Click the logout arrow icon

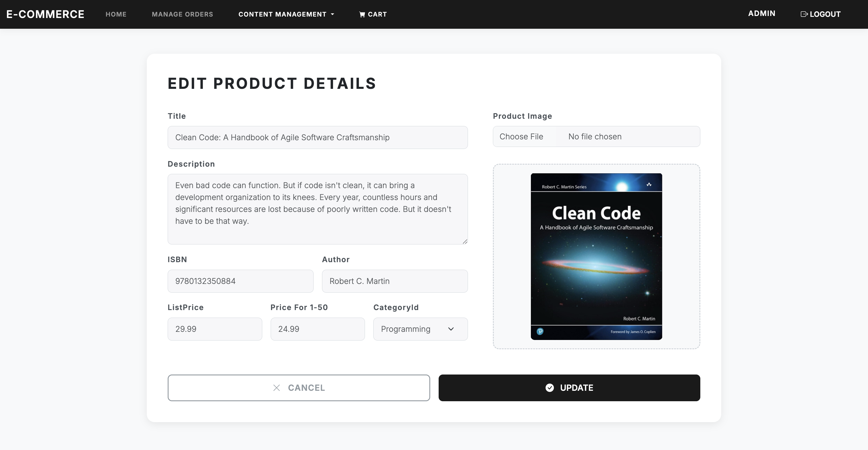804,14
